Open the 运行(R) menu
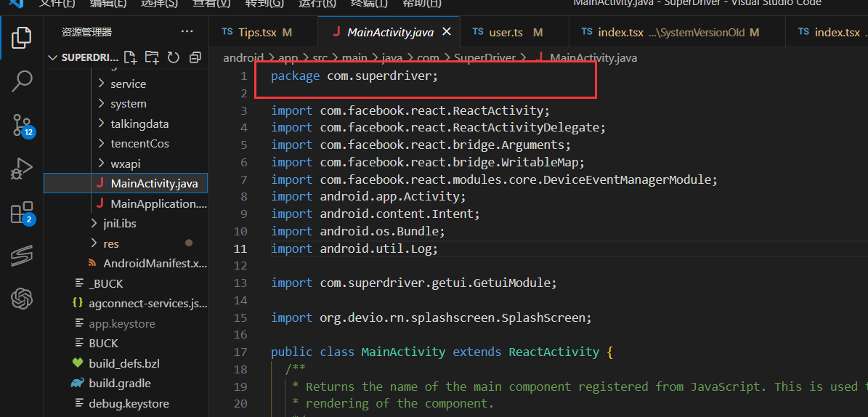The image size is (868, 417). (x=317, y=3)
